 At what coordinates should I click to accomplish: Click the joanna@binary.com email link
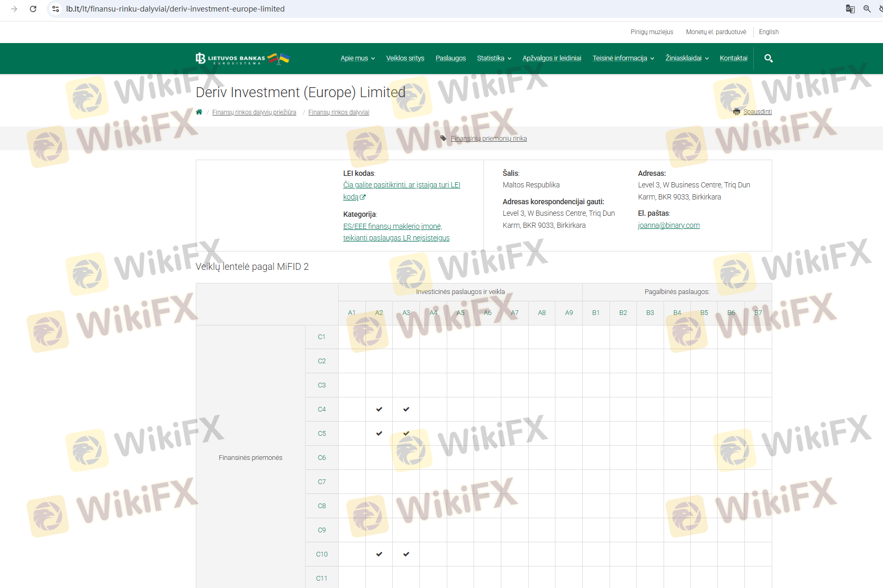(668, 225)
